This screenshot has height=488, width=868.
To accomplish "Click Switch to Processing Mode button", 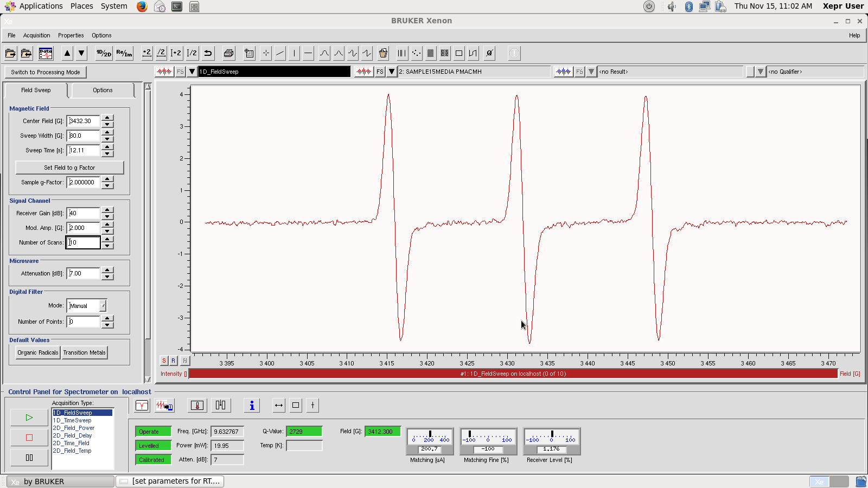I will [x=46, y=72].
